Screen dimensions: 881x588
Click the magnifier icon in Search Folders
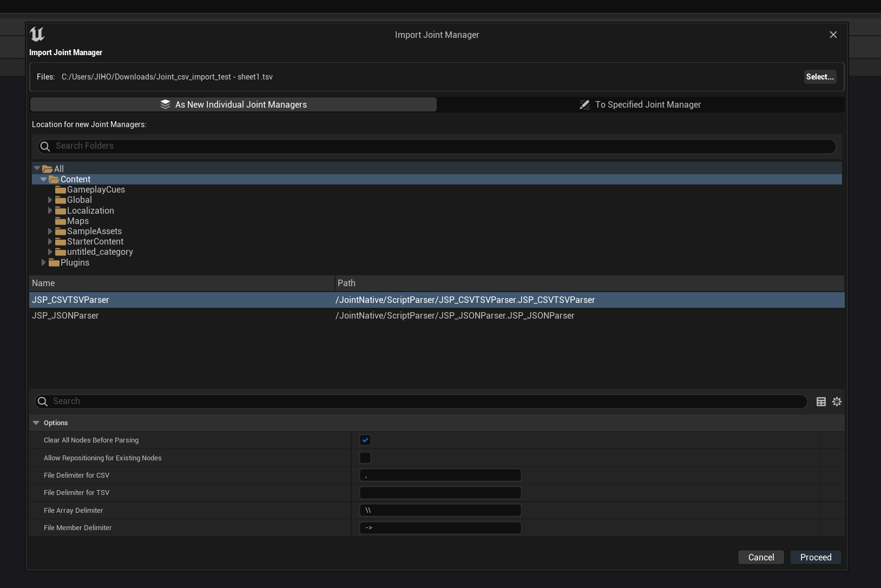click(x=45, y=147)
